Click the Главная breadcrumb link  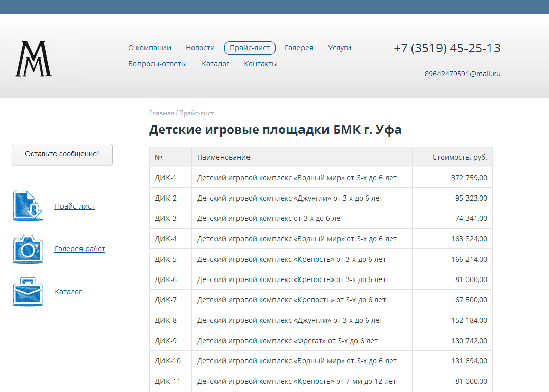click(x=161, y=113)
